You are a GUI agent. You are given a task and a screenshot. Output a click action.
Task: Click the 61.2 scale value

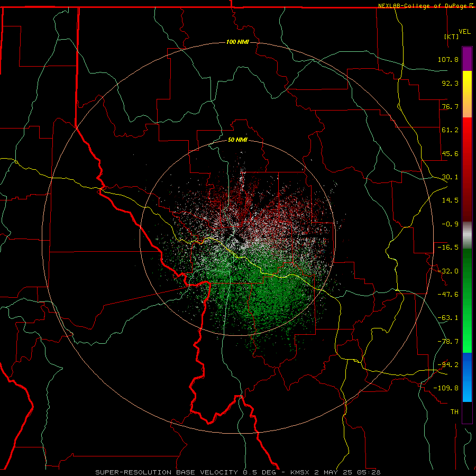tap(450, 130)
